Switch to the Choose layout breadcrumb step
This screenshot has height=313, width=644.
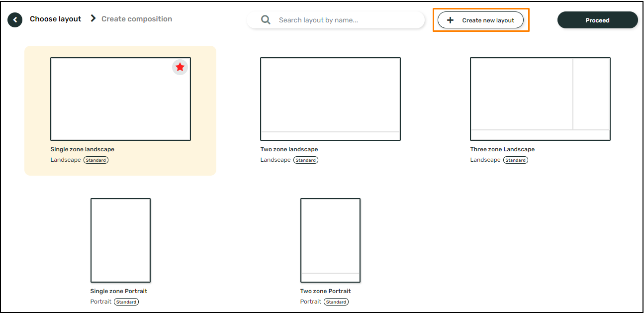55,18
